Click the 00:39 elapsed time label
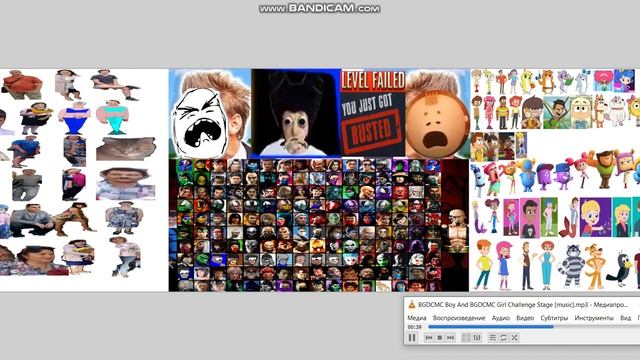This screenshot has width=640, height=360. tap(414, 327)
